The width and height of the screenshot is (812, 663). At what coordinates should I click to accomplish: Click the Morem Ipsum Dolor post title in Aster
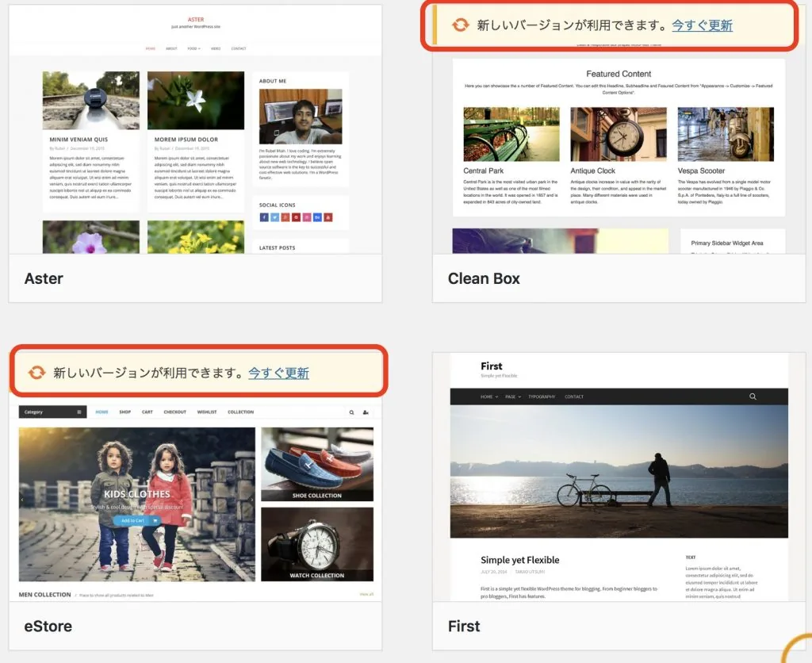pyautogui.click(x=186, y=140)
